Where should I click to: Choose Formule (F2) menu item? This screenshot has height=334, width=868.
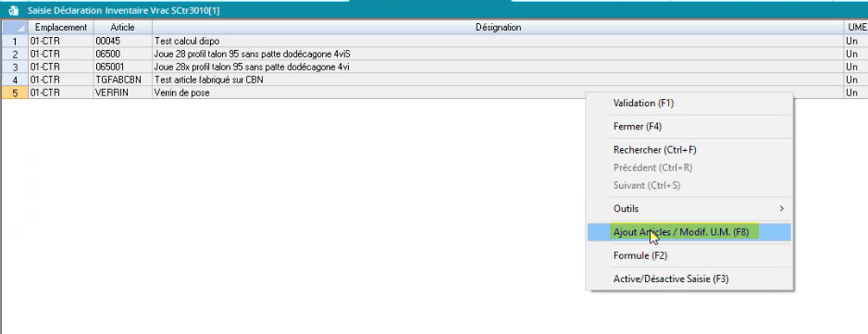click(640, 255)
